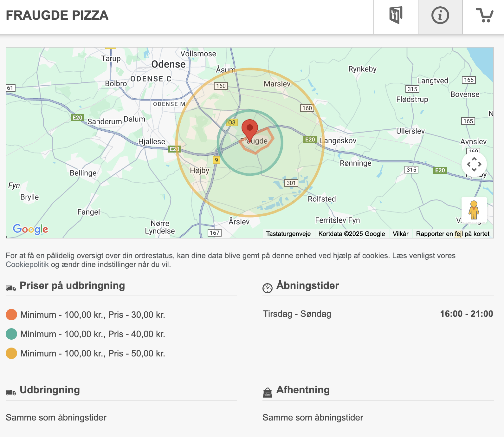Viewport: 504px width, 437px height.
Task: Click road 301 marker on the map
Action: tap(291, 183)
